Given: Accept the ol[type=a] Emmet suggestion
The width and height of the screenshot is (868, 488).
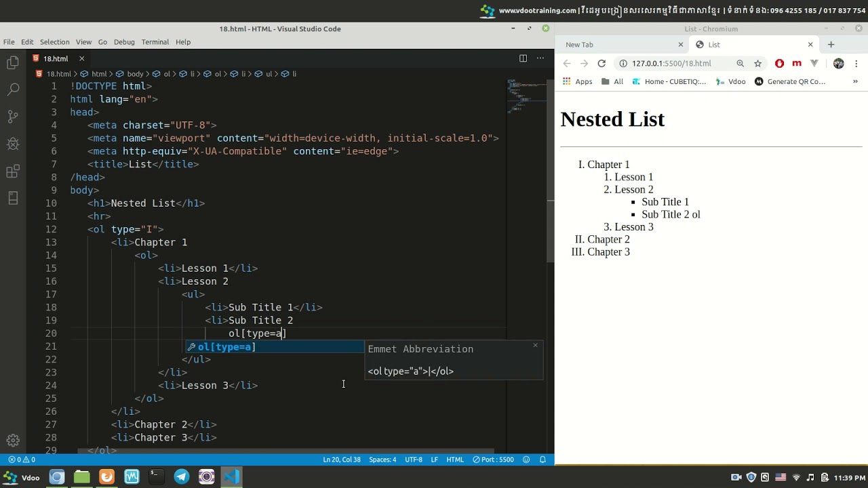Looking at the screenshot, I should point(275,347).
